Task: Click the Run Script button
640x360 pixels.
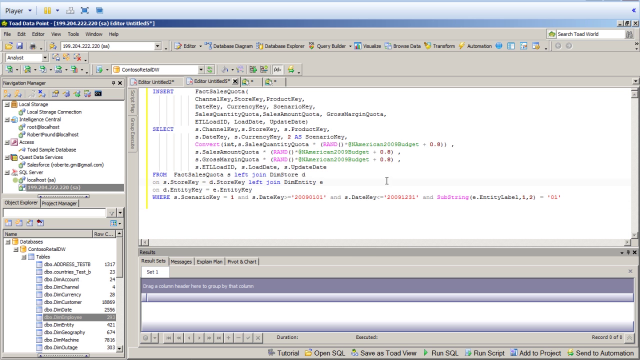Action: click(484, 353)
